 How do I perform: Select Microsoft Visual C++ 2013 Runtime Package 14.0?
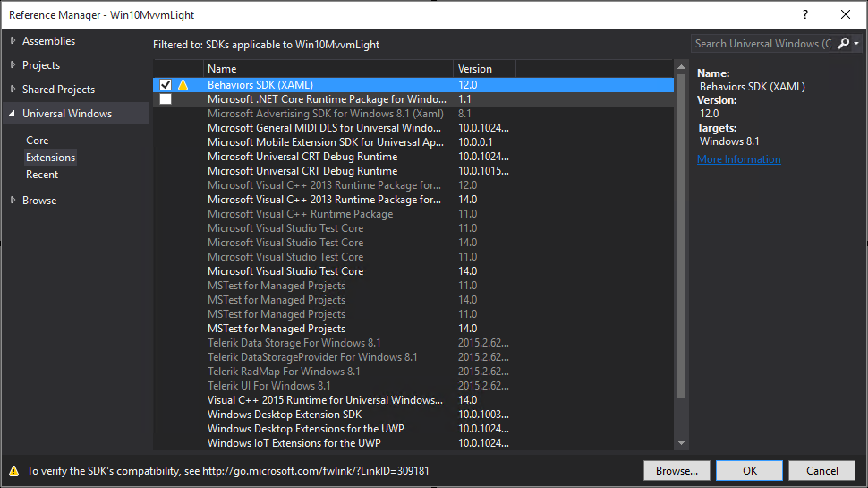[413, 200]
